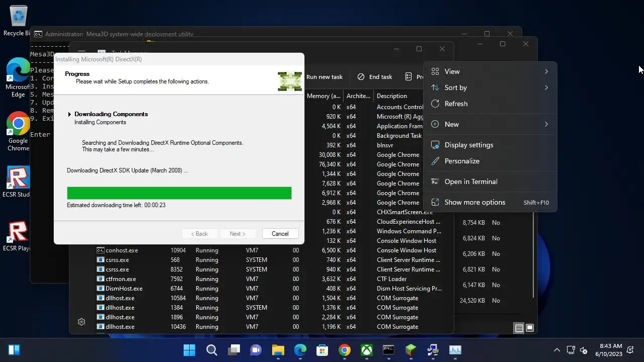Screen dimensions: 644x362
Task: Launch Microsoft Edge from the desktop shortcut
Action: click(18, 77)
